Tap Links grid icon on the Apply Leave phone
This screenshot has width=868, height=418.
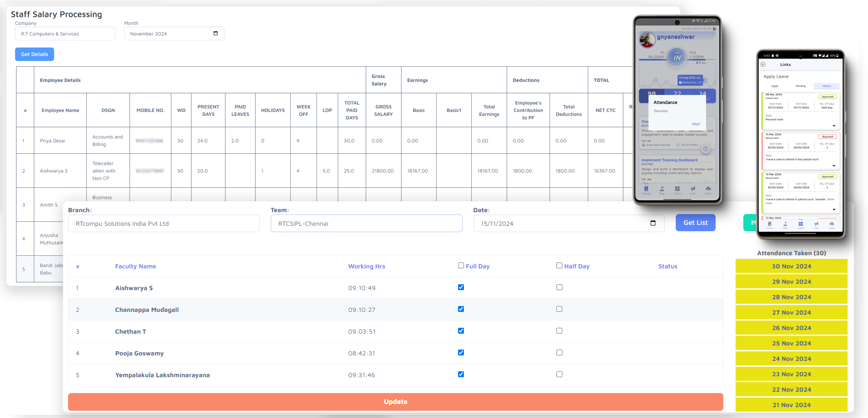coord(800,225)
